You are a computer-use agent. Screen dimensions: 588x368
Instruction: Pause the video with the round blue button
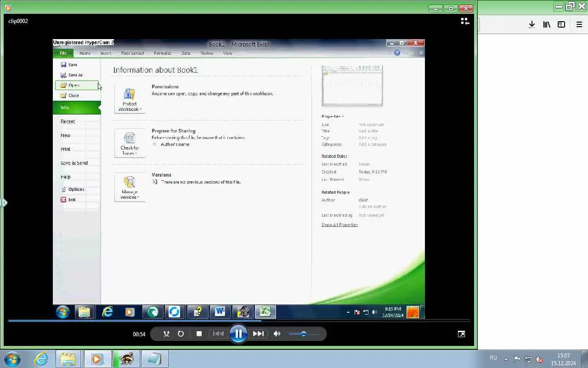coord(238,334)
